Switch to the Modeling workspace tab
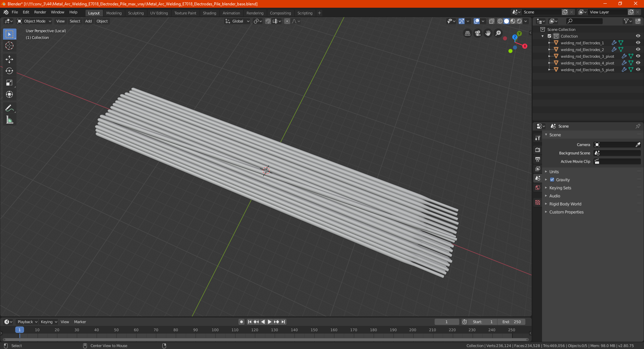Screen dimensions: 644x349 114,13
